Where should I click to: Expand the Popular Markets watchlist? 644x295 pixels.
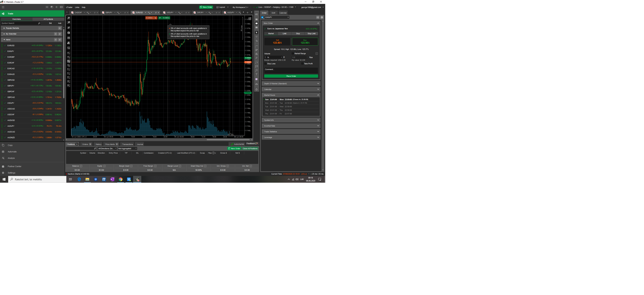click(4, 28)
